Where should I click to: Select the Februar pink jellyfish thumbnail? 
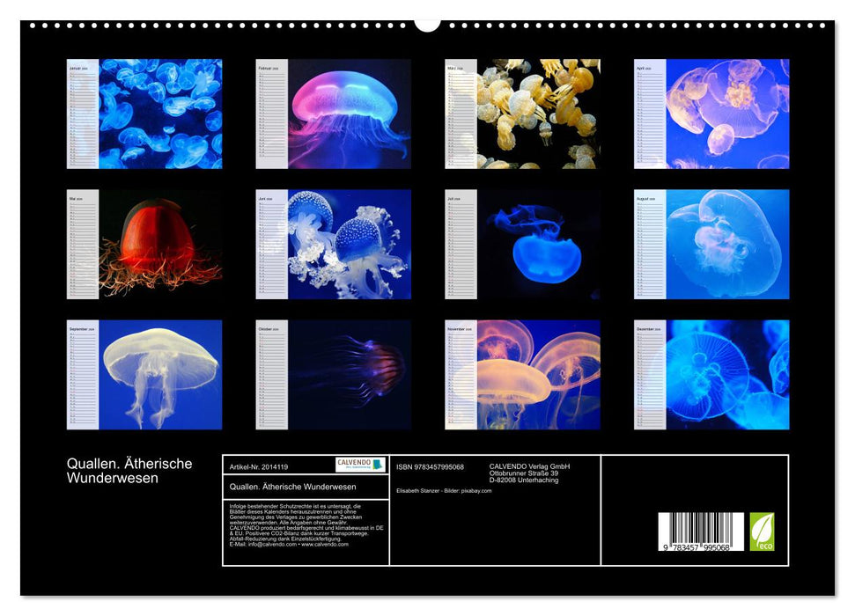pyautogui.click(x=334, y=114)
